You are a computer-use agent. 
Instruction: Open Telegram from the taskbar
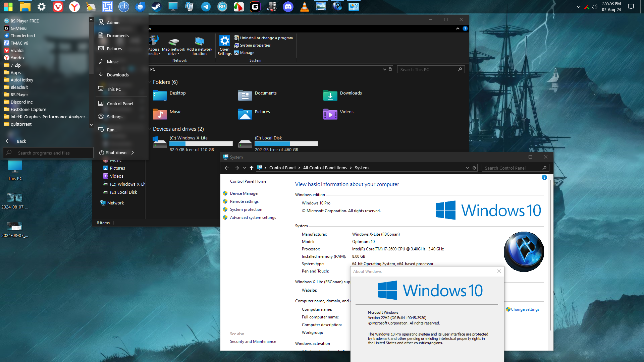click(x=206, y=6)
